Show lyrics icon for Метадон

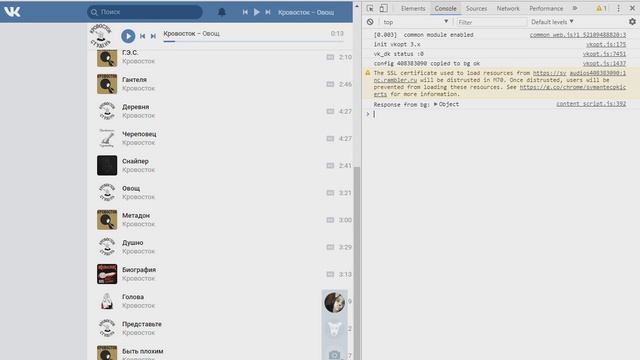(x=330, y=220)
